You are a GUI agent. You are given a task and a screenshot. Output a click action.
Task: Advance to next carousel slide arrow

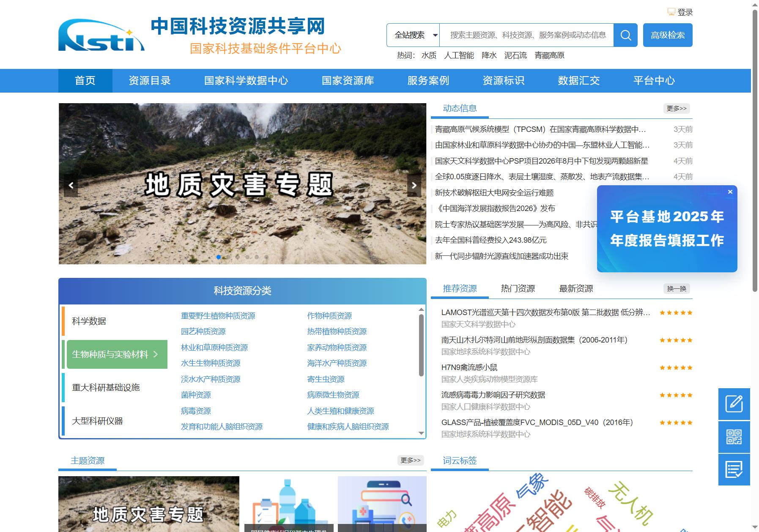(x=414, y=185)
